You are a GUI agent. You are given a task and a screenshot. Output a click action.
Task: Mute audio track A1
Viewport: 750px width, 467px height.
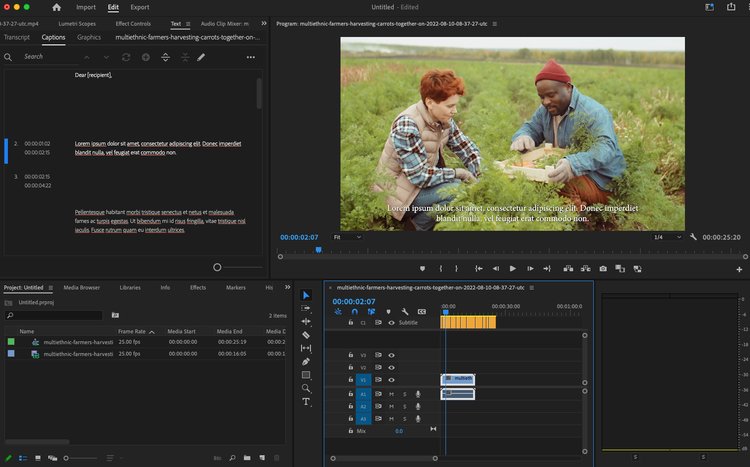[x=391, y=394]
